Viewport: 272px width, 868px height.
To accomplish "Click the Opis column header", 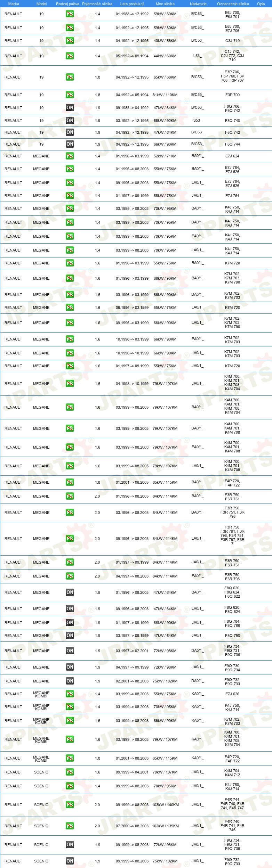I will (261, 4).
